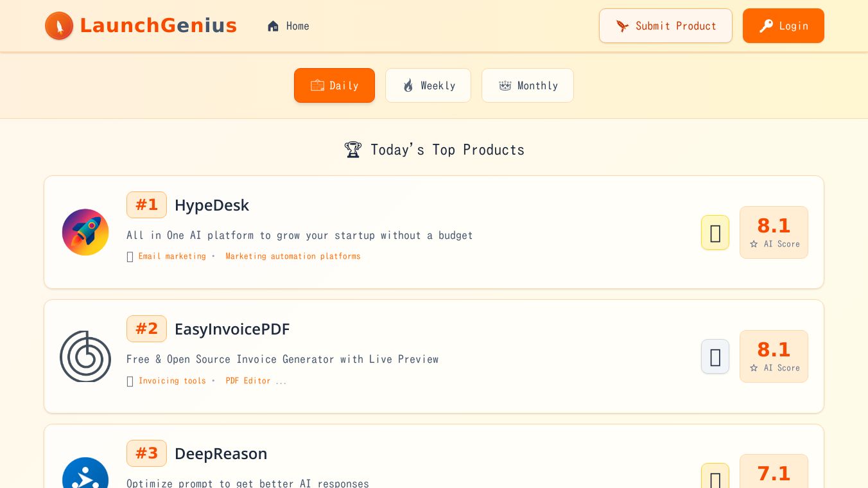Click the yellow icon button beside HypeDesk score
Viewport: 868px width, 488px height.
click(x=715, y=232)
